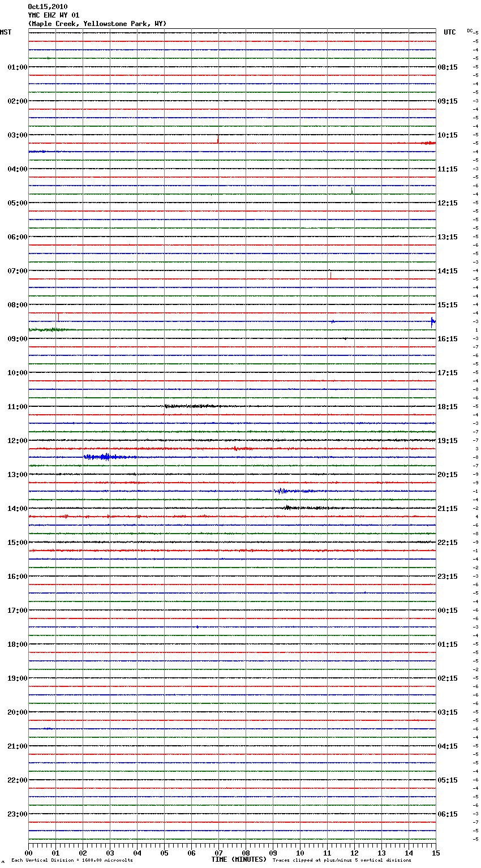Click the 00 minute axis tick label

coord(28,853)
